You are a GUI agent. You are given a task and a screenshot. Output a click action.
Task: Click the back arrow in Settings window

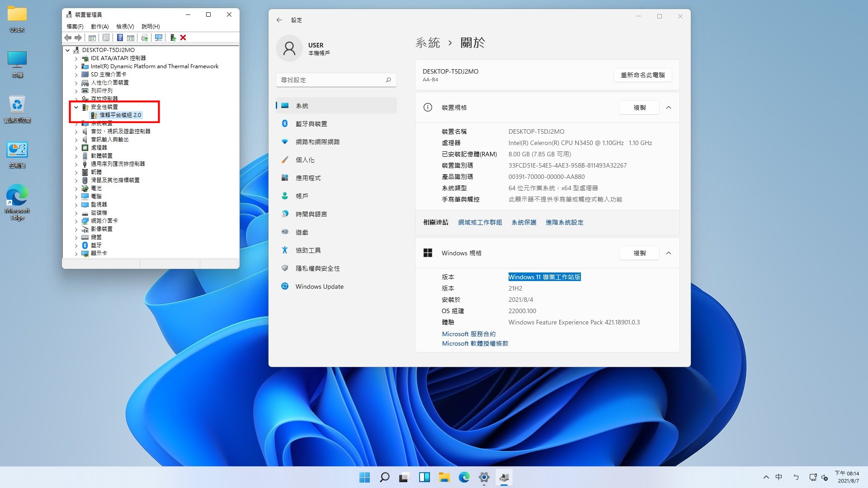point(279,20)
